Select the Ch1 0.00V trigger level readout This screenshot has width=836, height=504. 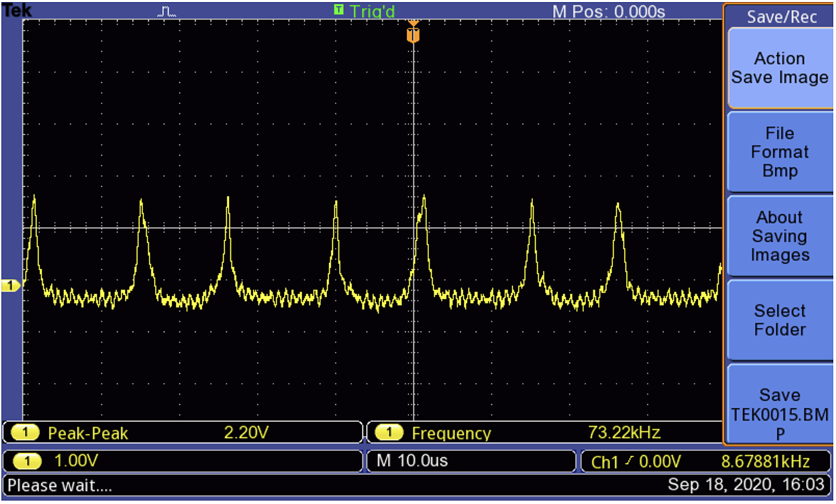[635, 463]
